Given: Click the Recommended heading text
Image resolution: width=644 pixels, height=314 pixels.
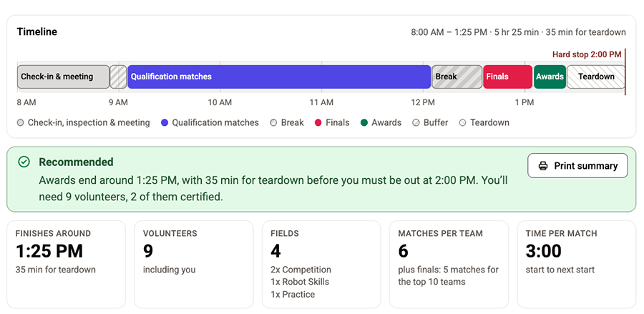Looking at the screenshot, I should 76,162.
